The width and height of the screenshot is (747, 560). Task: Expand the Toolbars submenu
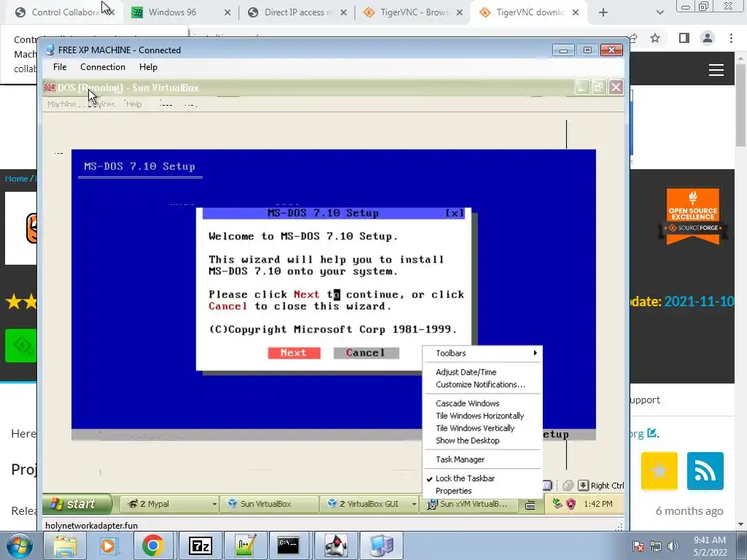(x=482, y=353)
